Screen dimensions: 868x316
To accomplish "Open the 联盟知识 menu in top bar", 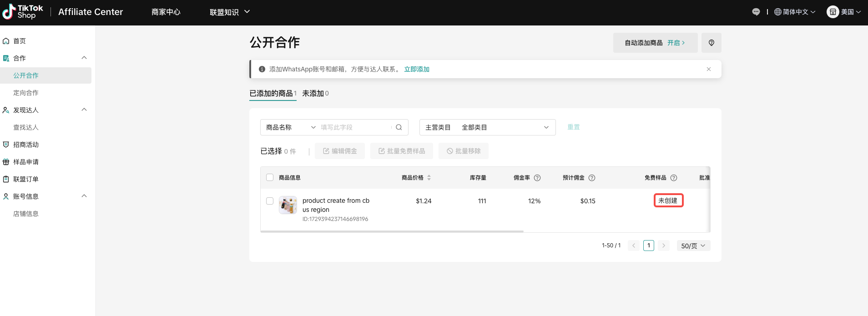I will coord(229,12).
